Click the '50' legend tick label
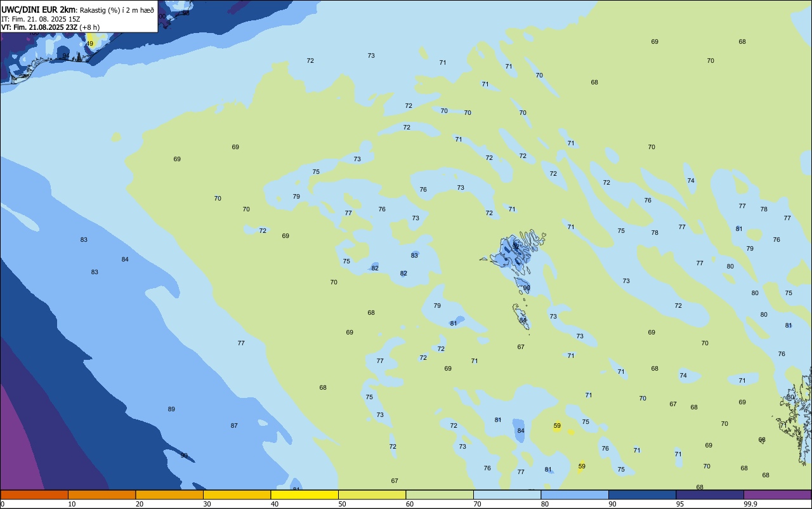 coord(342,504)
